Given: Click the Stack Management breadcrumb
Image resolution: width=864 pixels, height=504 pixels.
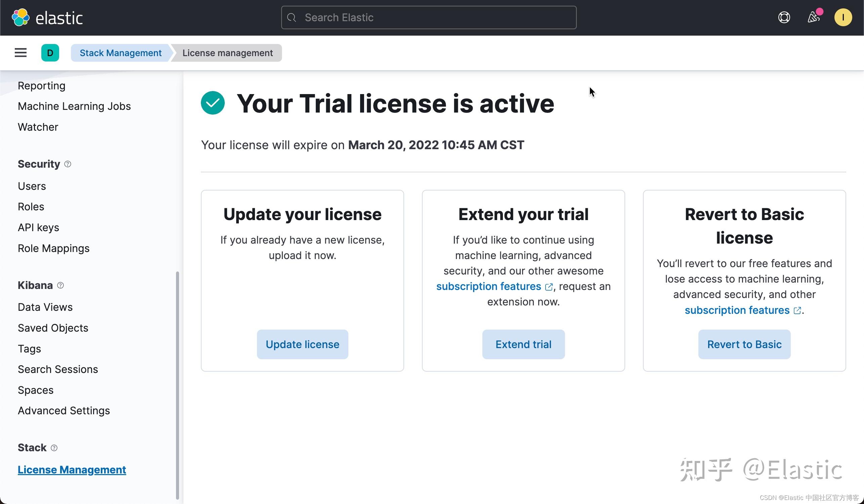Looking at the screenshot, I should click(x=120, y=53).
